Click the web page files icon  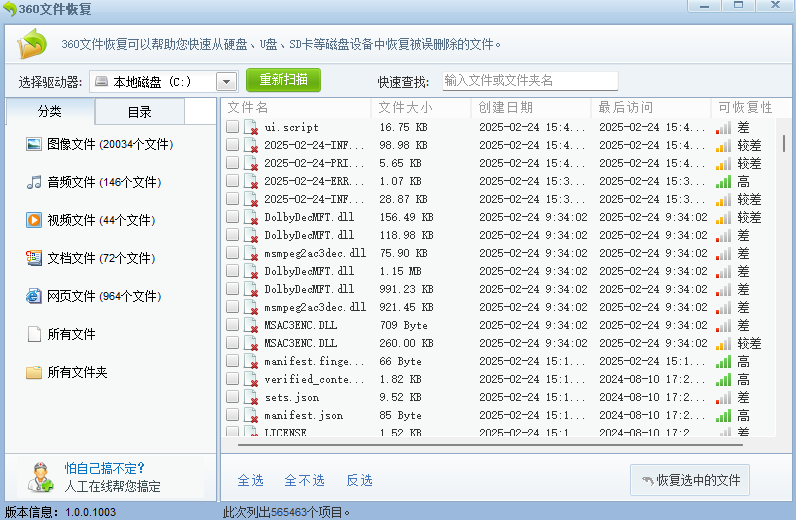pos(34,296)
